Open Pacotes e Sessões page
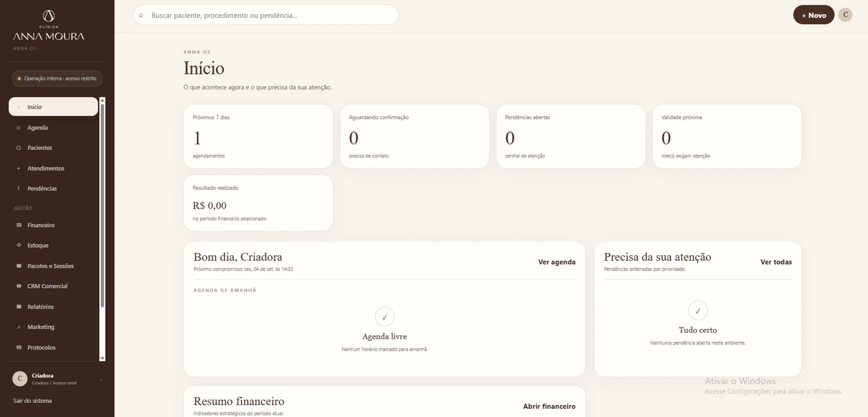 click(x=53, y=266)
